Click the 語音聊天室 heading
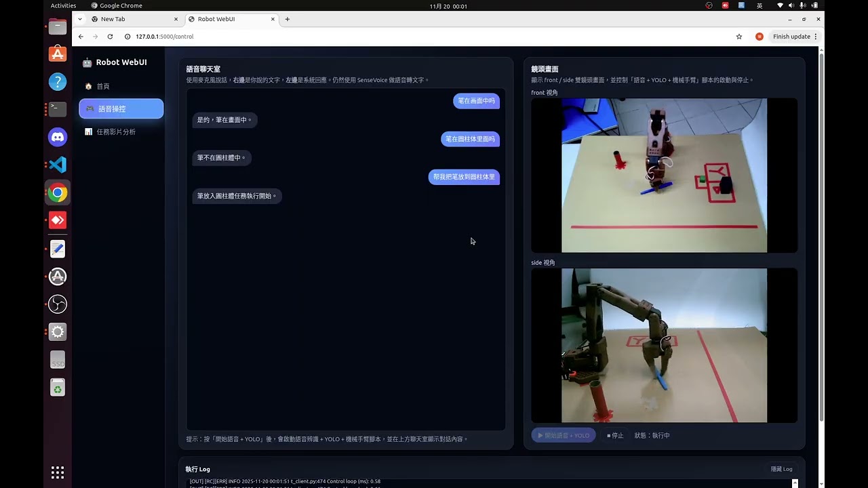 203,69
